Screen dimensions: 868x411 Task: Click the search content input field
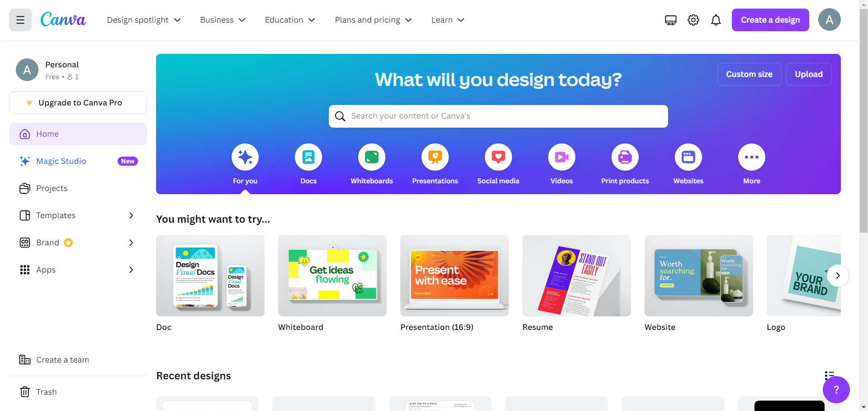(498, 116)
